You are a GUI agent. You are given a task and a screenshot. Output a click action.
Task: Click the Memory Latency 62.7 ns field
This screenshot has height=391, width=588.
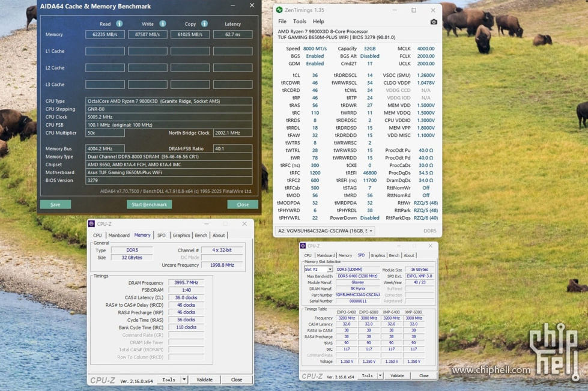(x=232, y=34)
